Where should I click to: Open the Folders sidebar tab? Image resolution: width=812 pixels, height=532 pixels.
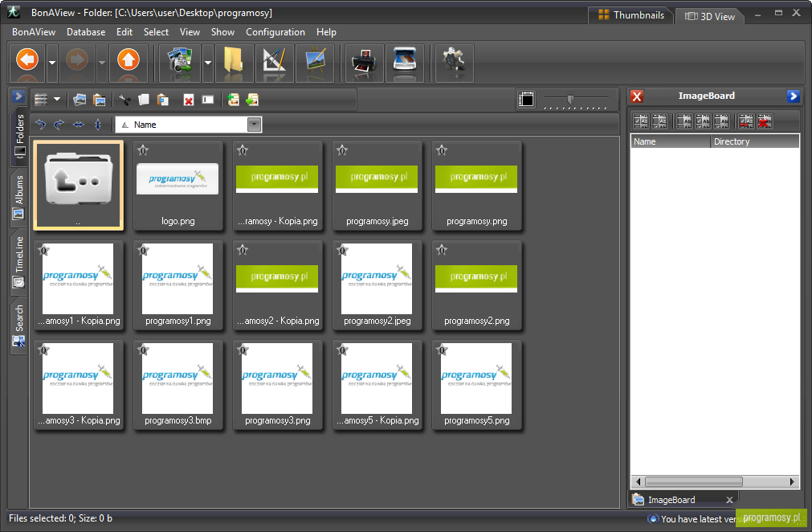pos(19,135)
